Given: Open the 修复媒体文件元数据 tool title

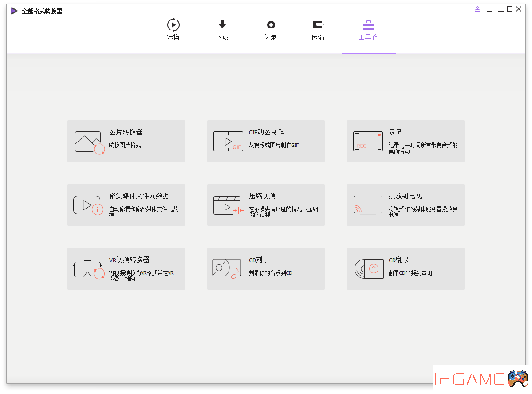Looking at the screenshot, I should [139, 196].
